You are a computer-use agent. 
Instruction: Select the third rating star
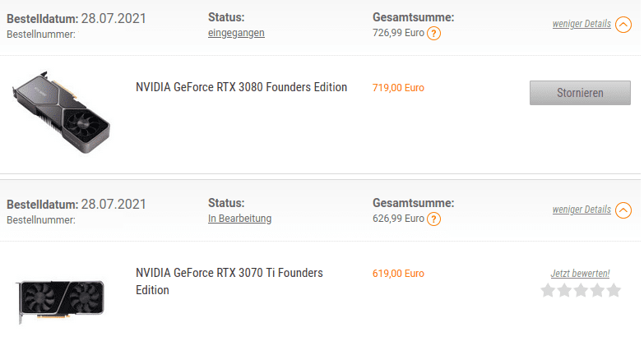[581, 290]
